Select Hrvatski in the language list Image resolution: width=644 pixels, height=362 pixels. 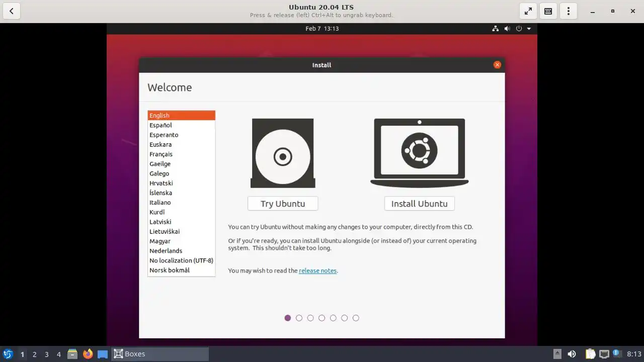[x=181, y=183]
